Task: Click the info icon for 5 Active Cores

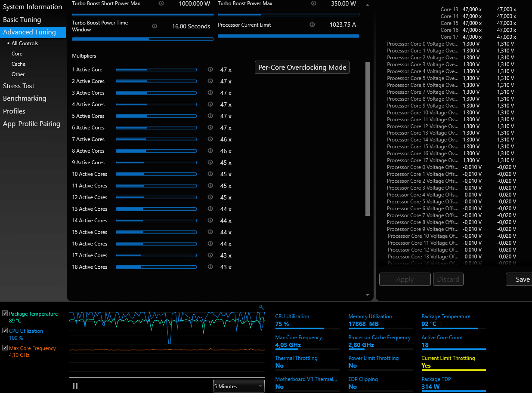Action: [x=210, y=116]
